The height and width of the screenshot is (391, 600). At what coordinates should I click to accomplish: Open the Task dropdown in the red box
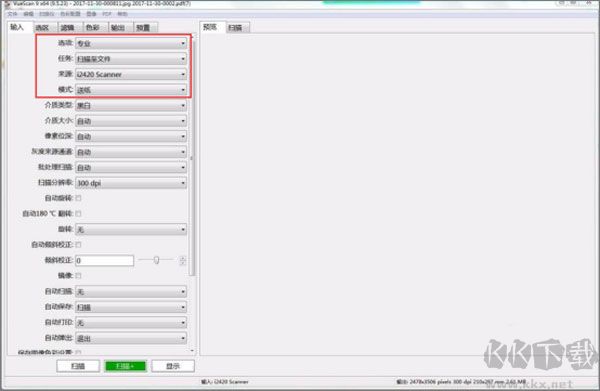(x=131, y=59)
